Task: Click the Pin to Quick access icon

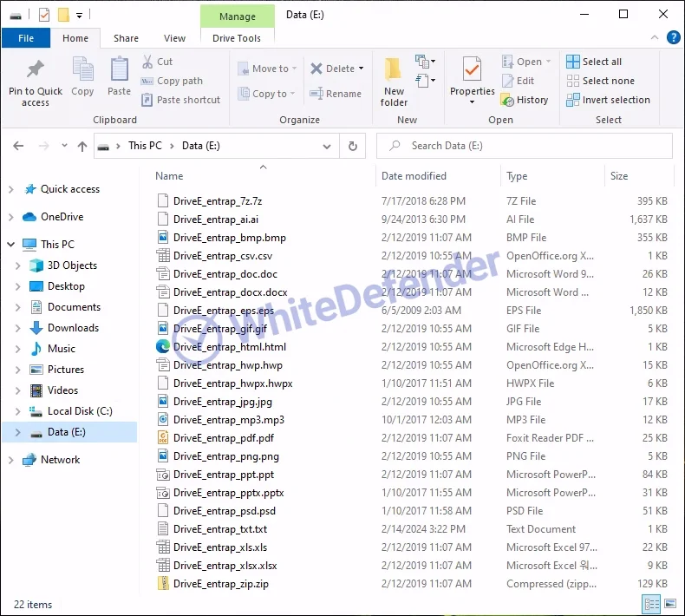Action: (x=35, y=70)
